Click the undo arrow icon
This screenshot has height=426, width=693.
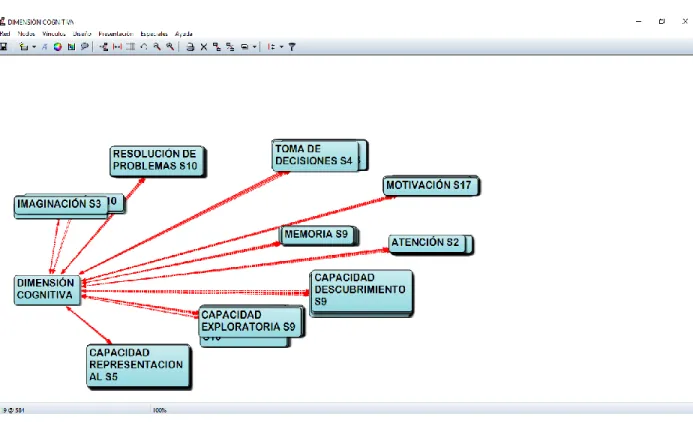pos(144,46)
